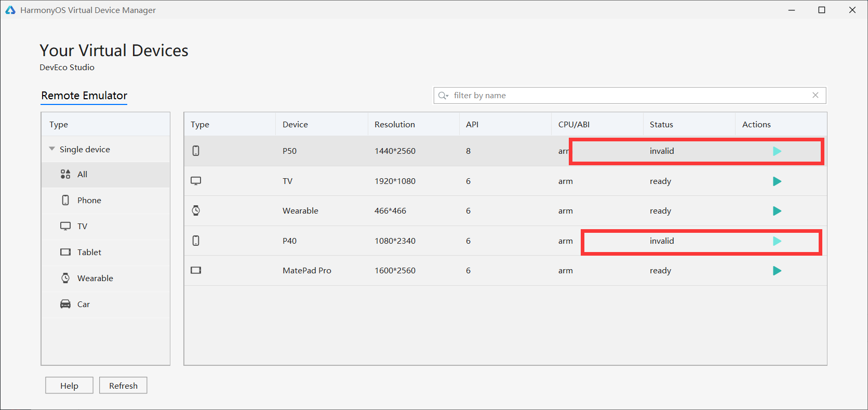Image resolution: width=868 pixels, height=410 pixels.
Task: Click resolution 1080*2340
Action: 395,241
